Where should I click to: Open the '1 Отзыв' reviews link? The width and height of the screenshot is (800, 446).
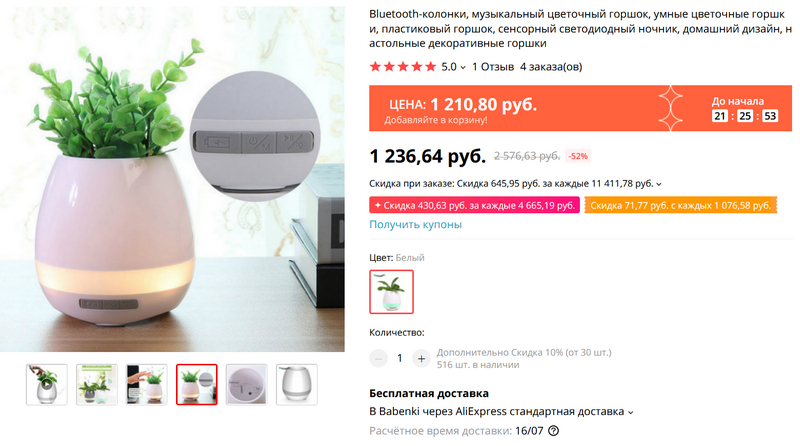click(x=493, y=67)
